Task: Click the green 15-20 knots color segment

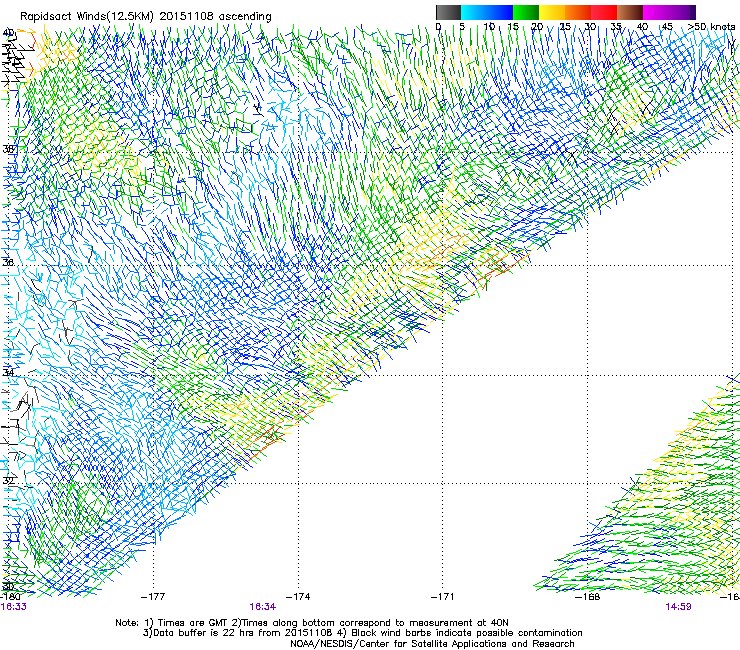Action: pos(526,12)
